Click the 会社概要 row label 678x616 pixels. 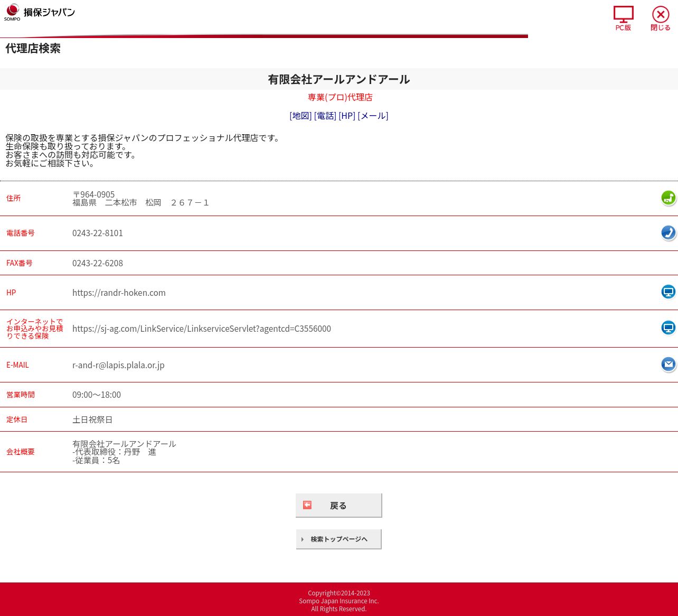pos(21,452)
